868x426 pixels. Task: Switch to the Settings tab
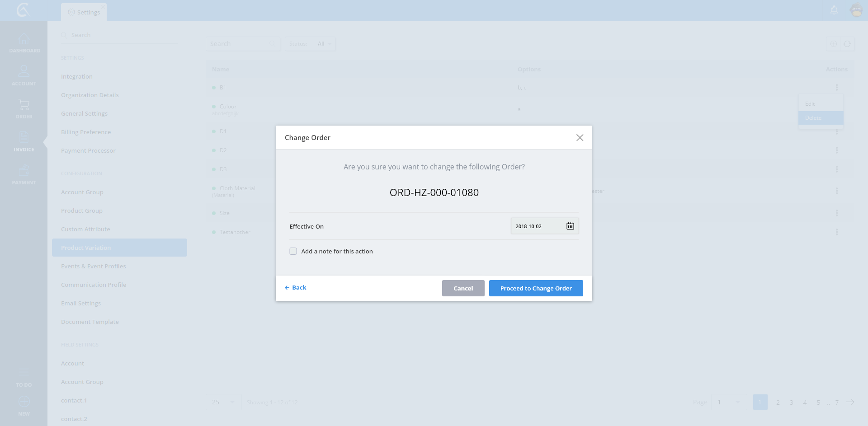pyautogui.click(x=84, y=12)
